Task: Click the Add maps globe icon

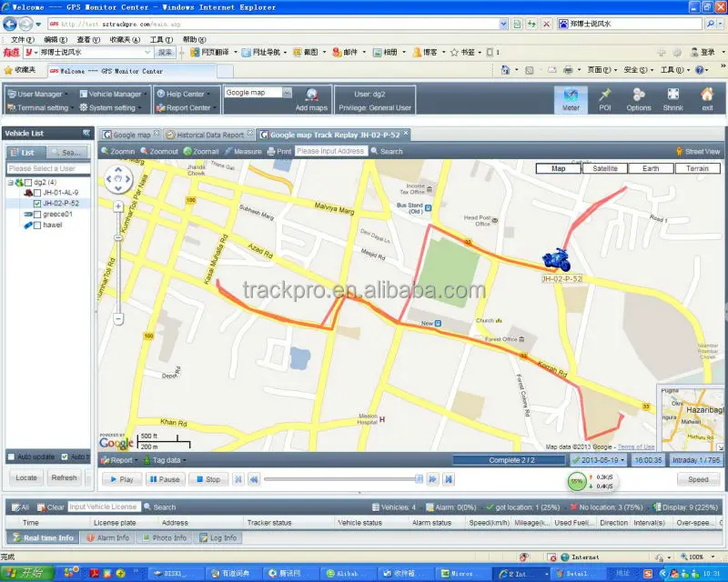Action: (311, 95)
